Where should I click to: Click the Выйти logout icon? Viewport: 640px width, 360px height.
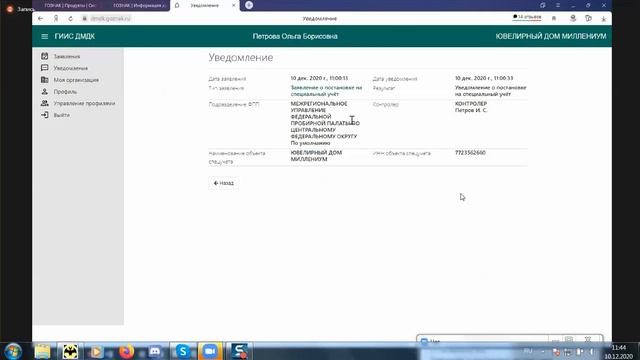point(44,115)
